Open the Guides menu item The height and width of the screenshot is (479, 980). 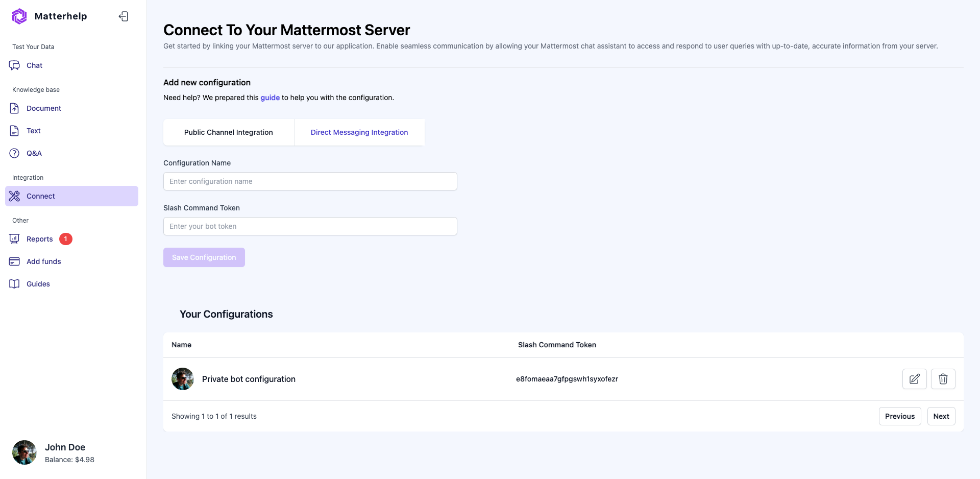pos(71,284)
